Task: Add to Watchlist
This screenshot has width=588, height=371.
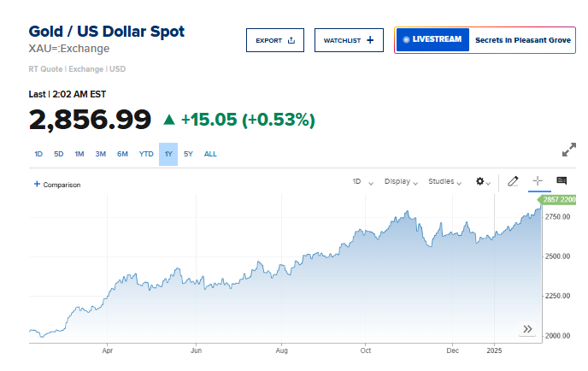Action: (350, 40)
